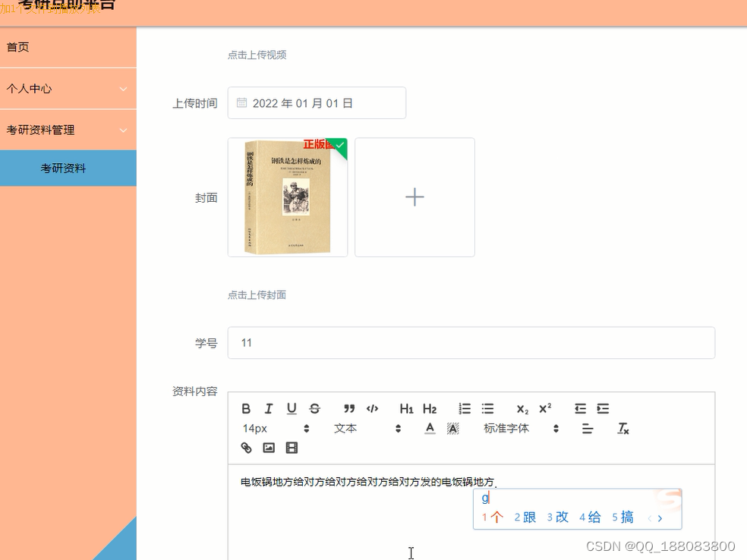Apply italic formatting

click(268, 408)
